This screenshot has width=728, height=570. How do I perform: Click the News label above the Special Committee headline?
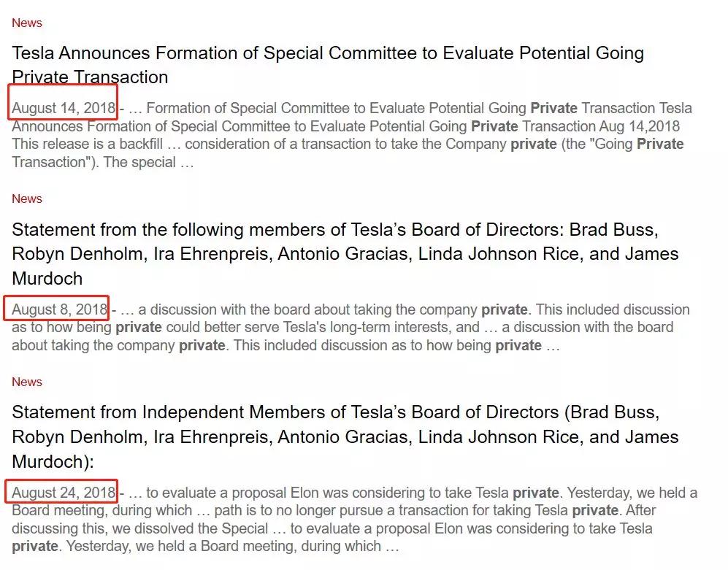coord(27,23)
